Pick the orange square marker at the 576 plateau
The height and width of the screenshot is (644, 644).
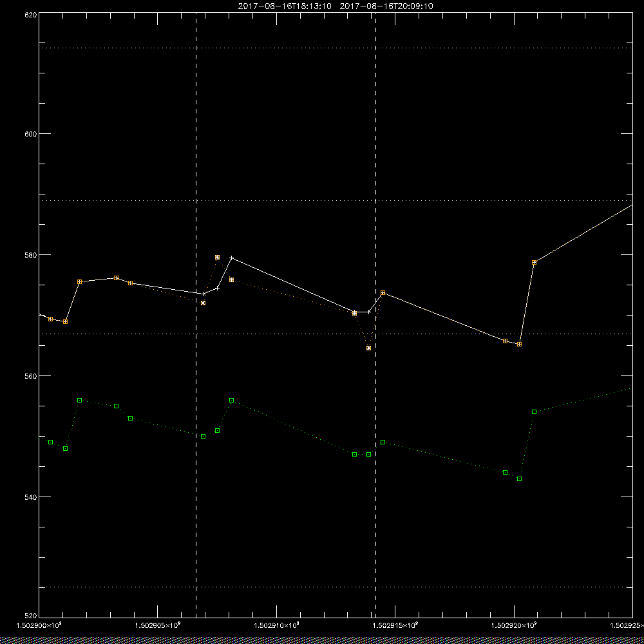point(116,278)
